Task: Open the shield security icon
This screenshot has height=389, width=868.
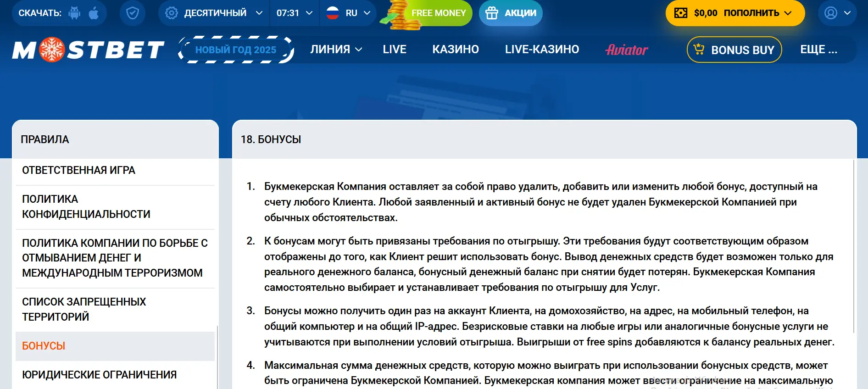Action: tap(133, 13)
